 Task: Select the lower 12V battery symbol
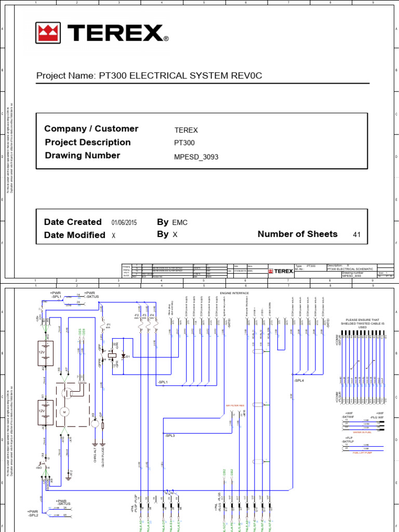tap(46, 413)
